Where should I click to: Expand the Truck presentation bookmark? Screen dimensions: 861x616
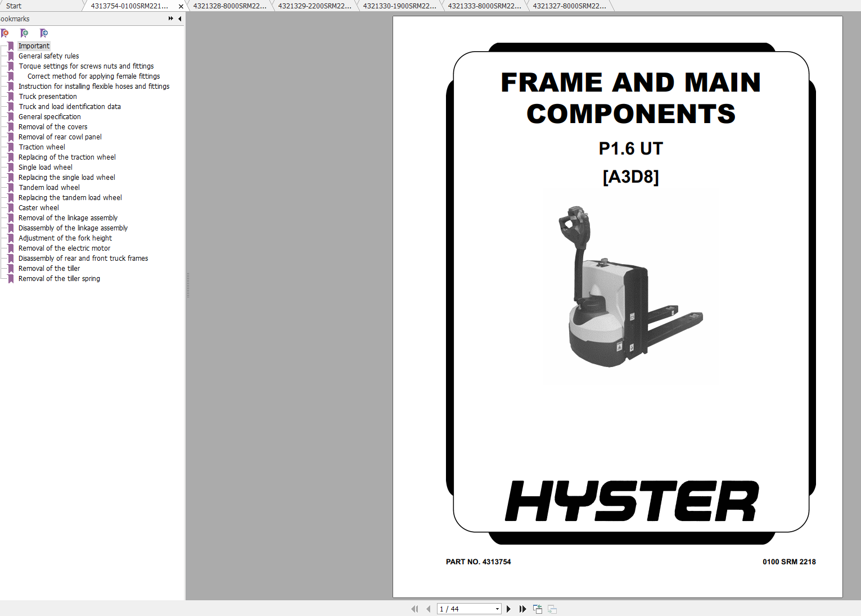click(4, 96)
